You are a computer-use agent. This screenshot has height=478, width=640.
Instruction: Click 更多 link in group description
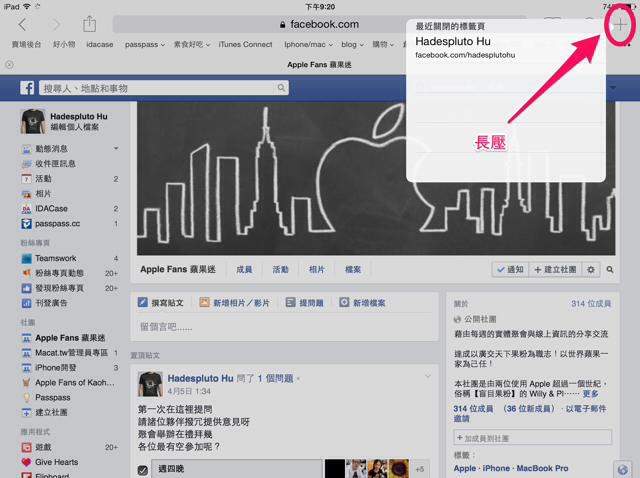coord(590,394)
